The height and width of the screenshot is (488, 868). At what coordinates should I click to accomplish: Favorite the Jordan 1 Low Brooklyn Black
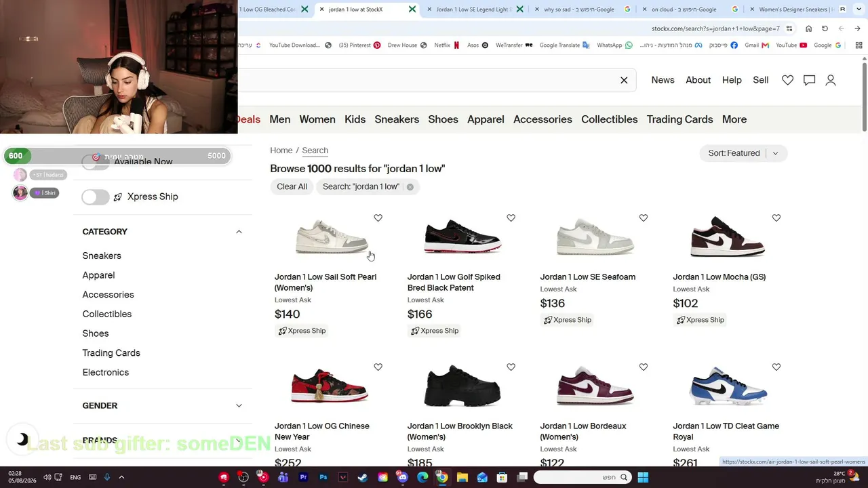pyautogui.click(x=511, y=367)
